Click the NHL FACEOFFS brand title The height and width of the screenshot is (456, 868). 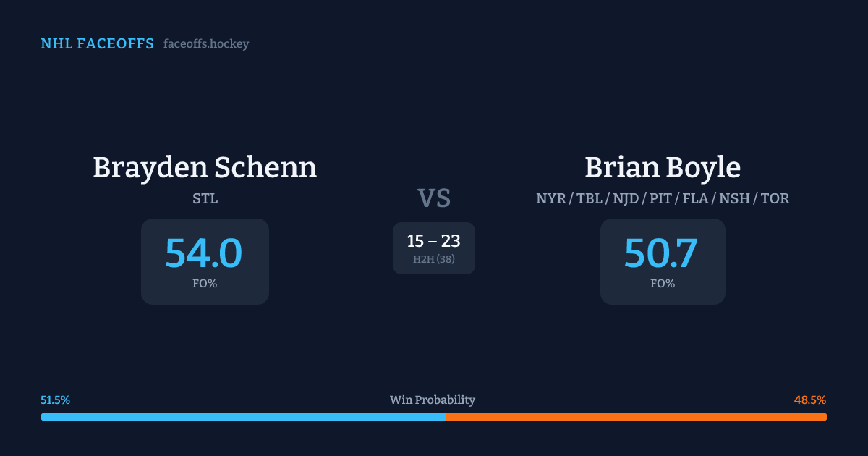[x=97, y=44]
